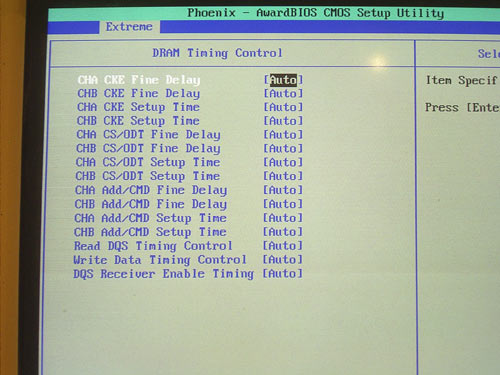
Task: Open CHA CKE Fine Delay Auto value
Action: coord(283,80)
